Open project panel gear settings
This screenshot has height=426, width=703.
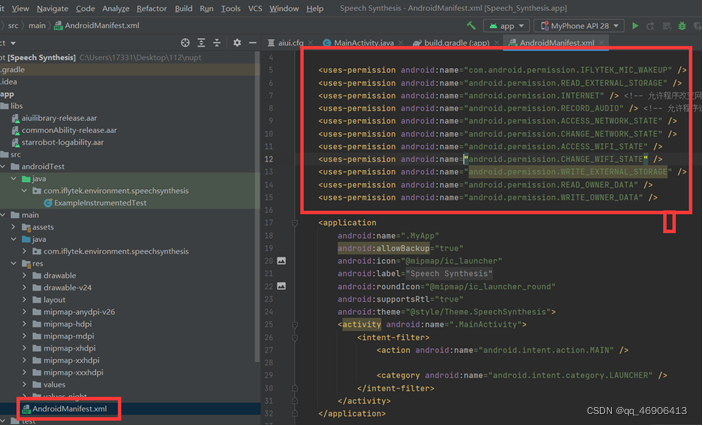[237, 43]
